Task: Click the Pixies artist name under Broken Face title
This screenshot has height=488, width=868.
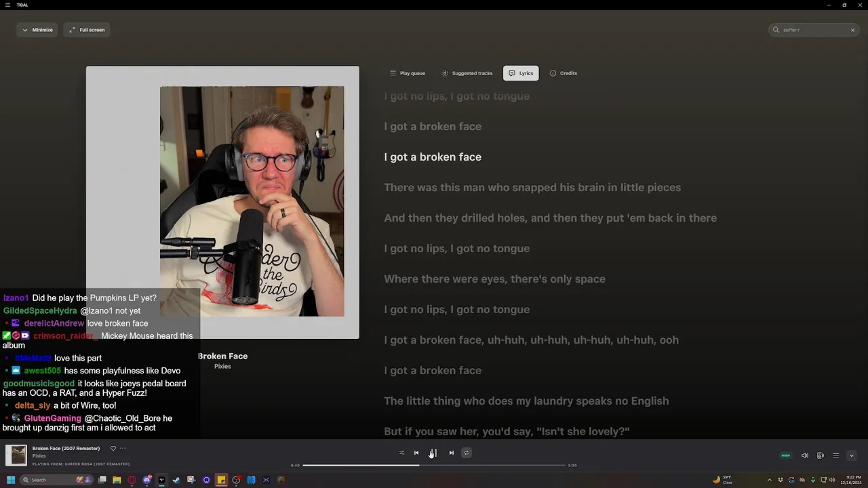Action: coord(222,367)
